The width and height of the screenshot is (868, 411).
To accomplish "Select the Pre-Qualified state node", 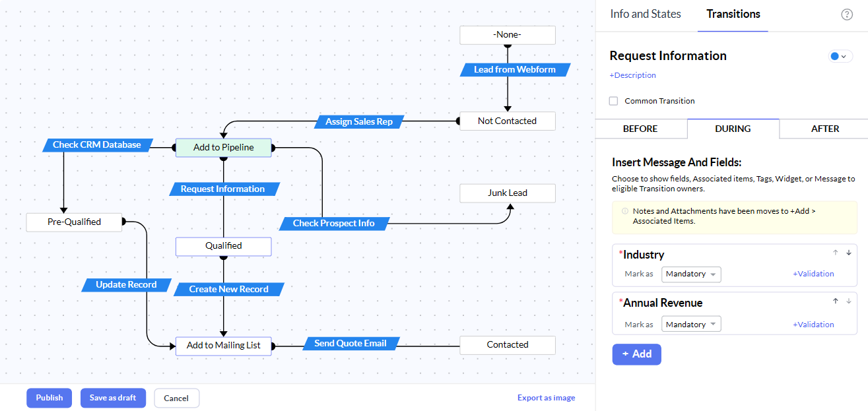I will tap(74, 222).
